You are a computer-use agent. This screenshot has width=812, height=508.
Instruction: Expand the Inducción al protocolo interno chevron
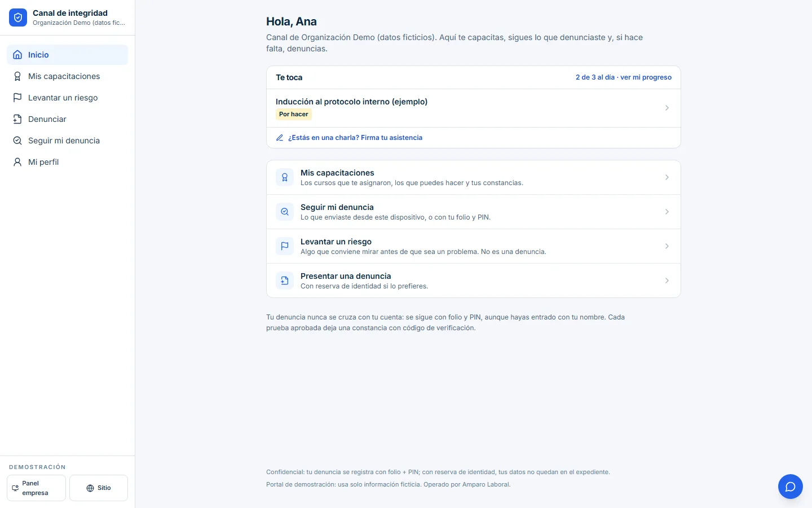click(667, 108)
